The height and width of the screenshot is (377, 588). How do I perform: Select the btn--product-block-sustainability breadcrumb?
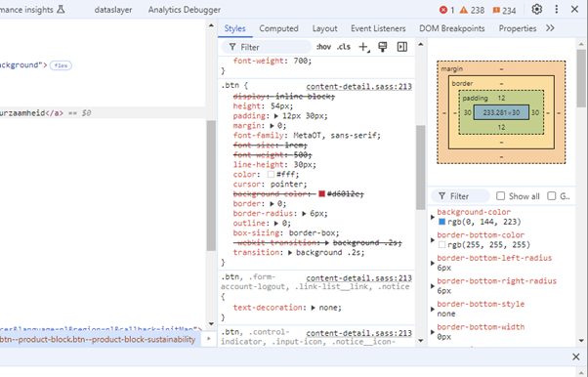pyautogui.click(x=98, y=340)
